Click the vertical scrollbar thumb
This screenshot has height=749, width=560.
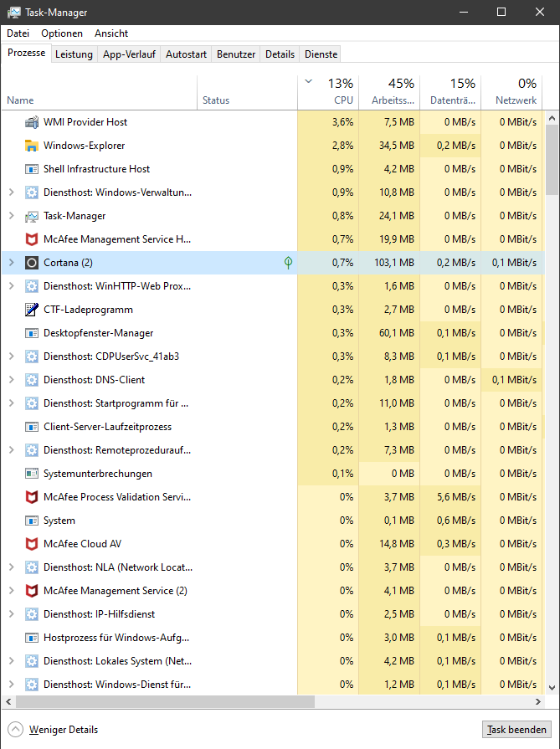pyautogui.click(x=552, y=159)
